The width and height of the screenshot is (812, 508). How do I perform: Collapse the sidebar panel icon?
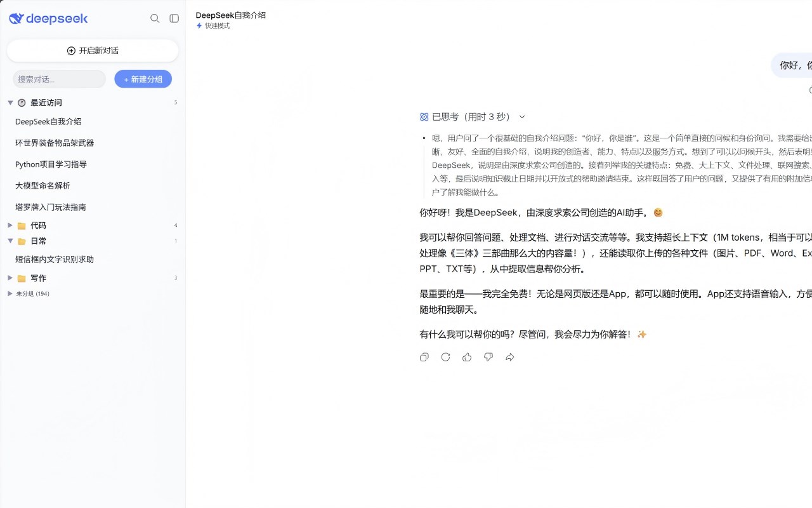click(174, 18)
